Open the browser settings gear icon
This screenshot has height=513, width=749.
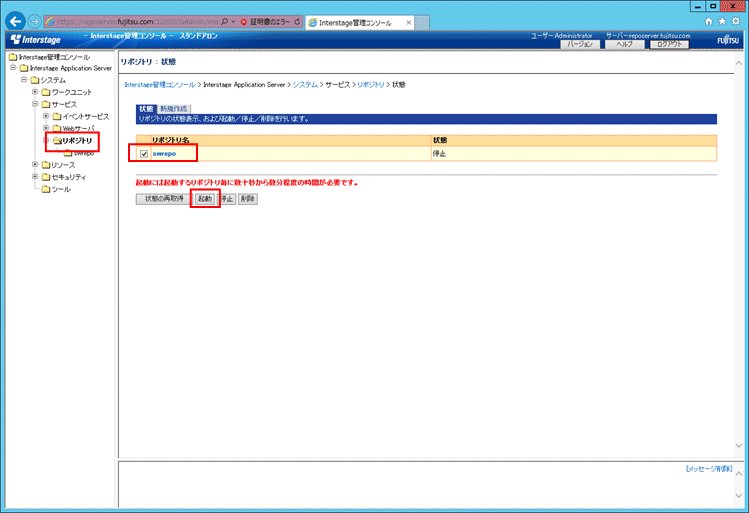(x=736, y=21)
